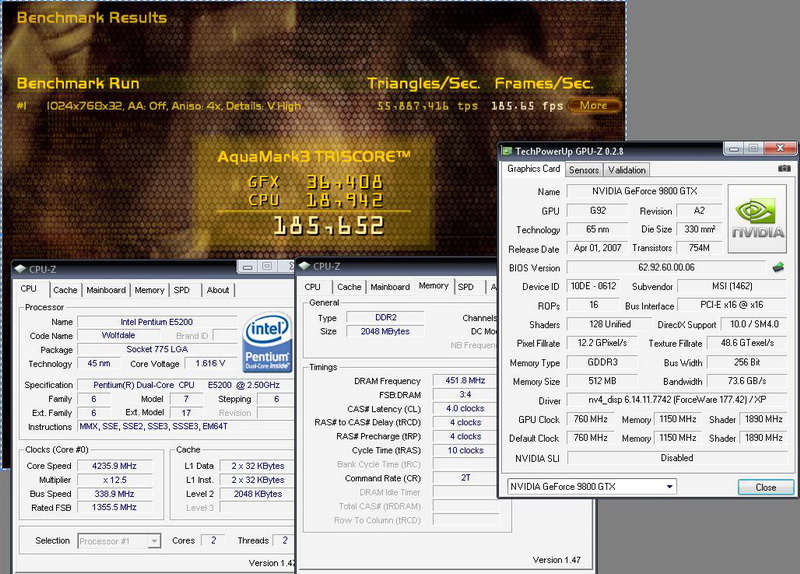
Task: Click the Memory Type value GDDR3
Action: coord(602,362)
